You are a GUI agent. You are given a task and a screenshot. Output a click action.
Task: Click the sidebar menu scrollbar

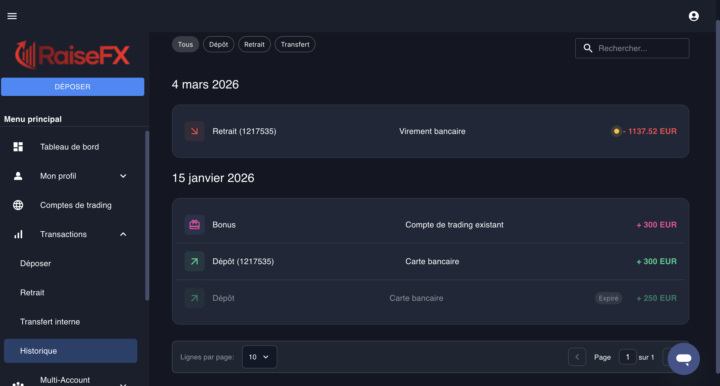point(147,216)
